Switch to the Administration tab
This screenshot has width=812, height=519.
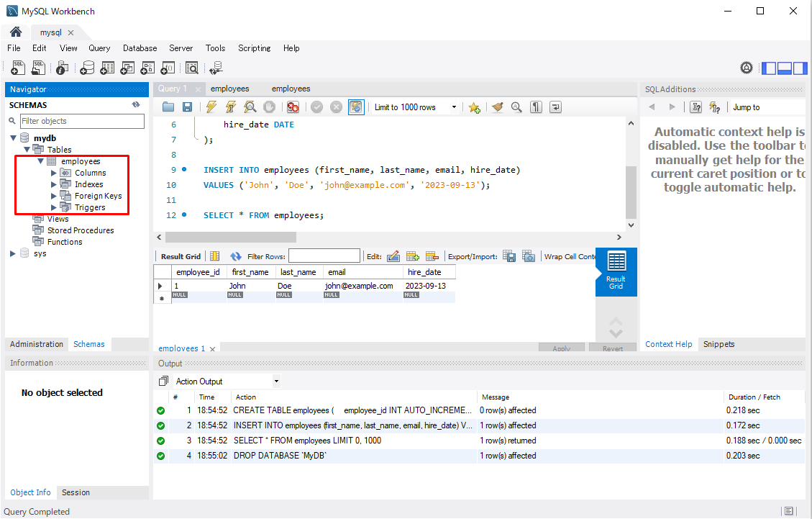tap(37, 344)
